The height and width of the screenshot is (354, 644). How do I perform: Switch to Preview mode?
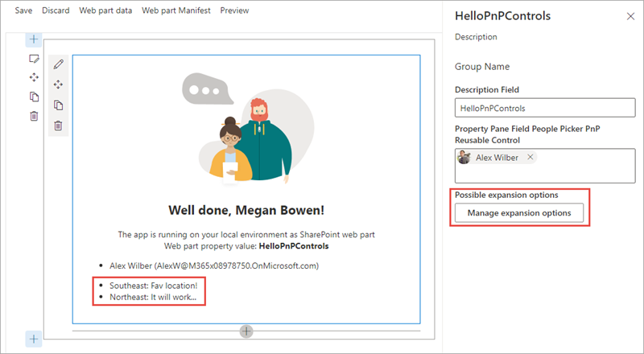[234, 10]
